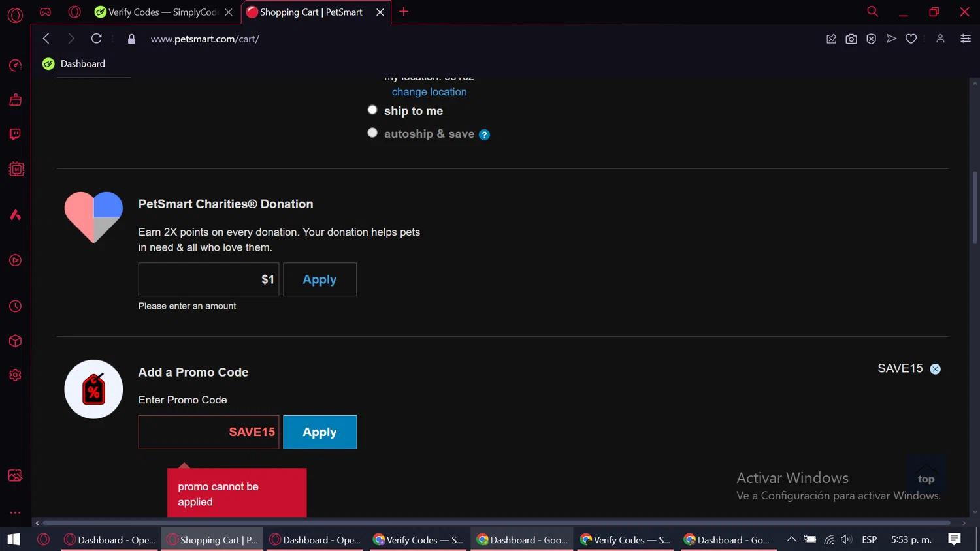Switch ESP keyboard language in tray

click(x=870, y=539)
